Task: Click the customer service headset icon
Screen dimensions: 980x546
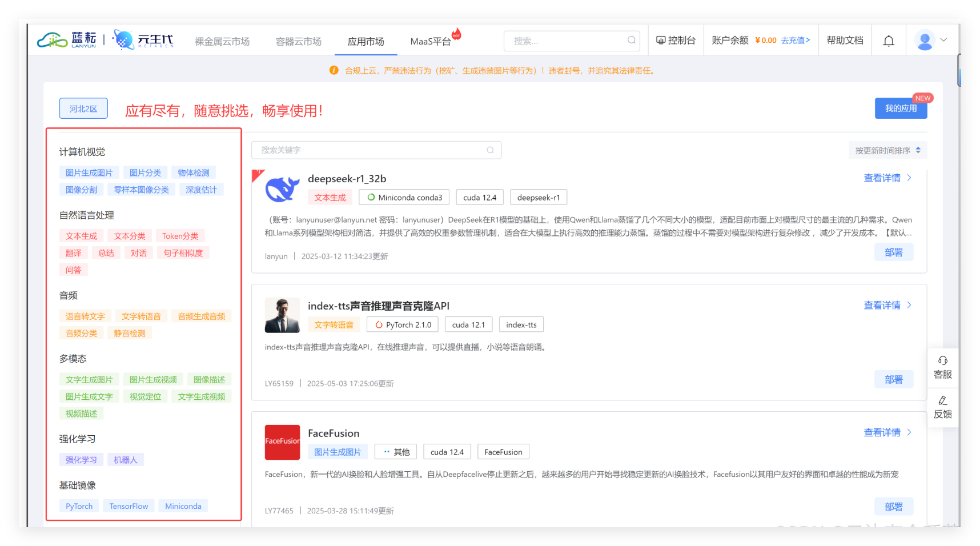Action: point(943,360)
